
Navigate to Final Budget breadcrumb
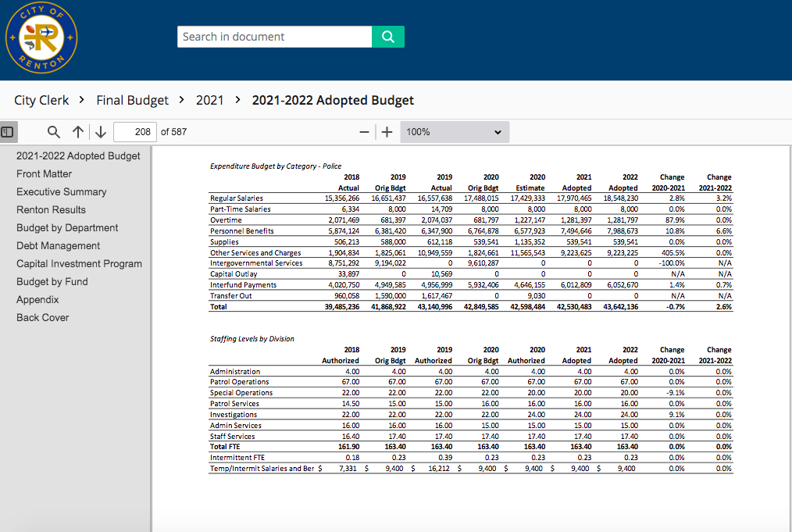tap(132, 100)
